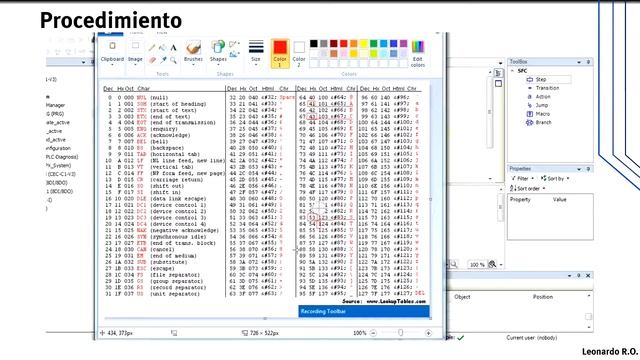Pick the yellow color swatch

(364, 44)
